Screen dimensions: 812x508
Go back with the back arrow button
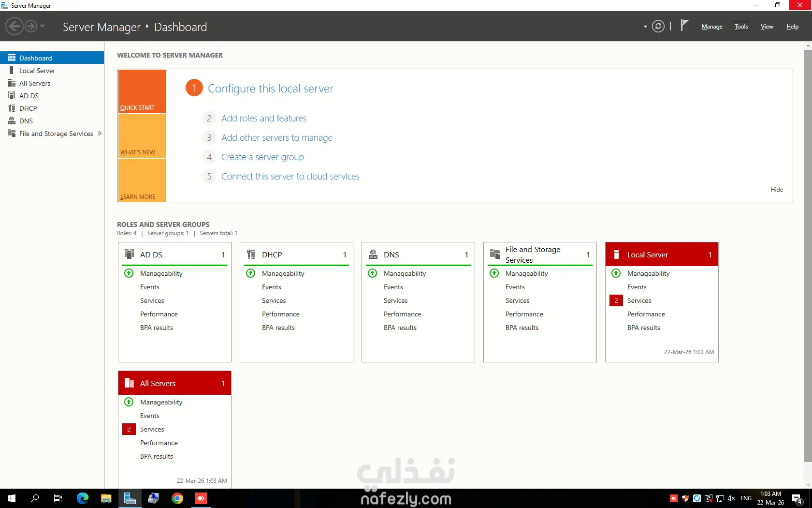[x=14, y=26]
